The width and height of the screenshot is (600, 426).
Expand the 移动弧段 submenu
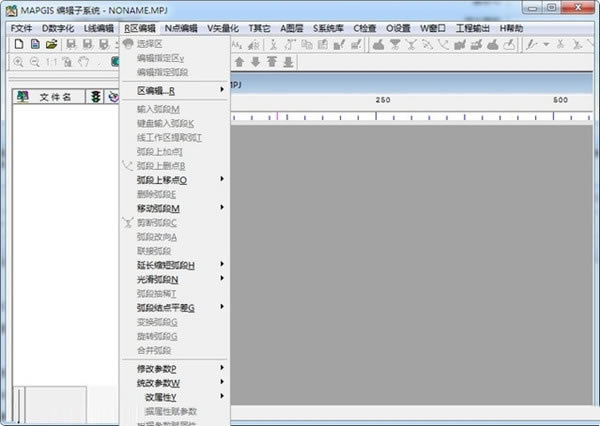coord(175,208)
